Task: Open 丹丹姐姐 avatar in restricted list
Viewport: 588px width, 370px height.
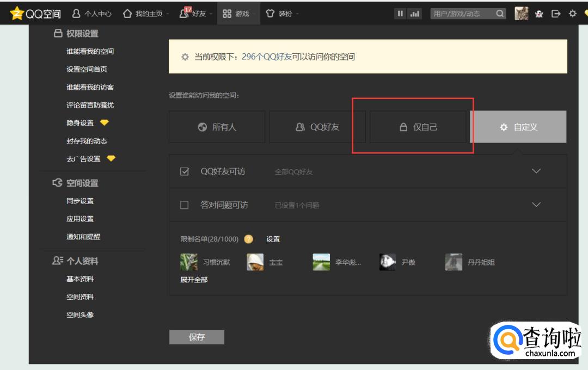Action: coord(454,262)
